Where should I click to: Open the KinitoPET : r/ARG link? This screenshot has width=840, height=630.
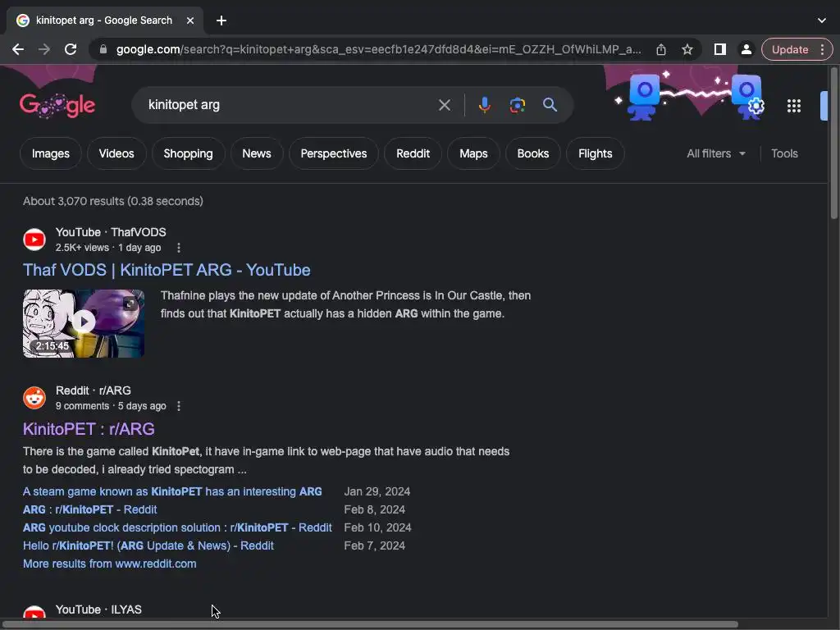(89, 428)
